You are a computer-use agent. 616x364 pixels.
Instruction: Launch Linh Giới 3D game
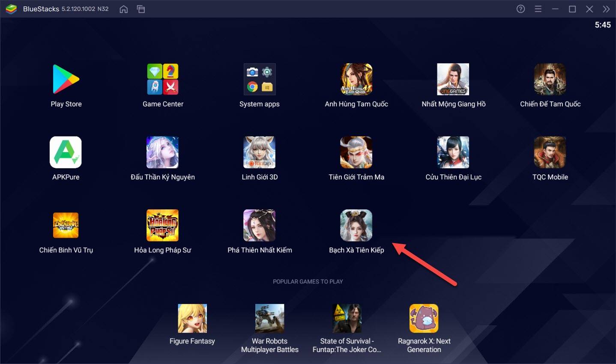[260, 152]
